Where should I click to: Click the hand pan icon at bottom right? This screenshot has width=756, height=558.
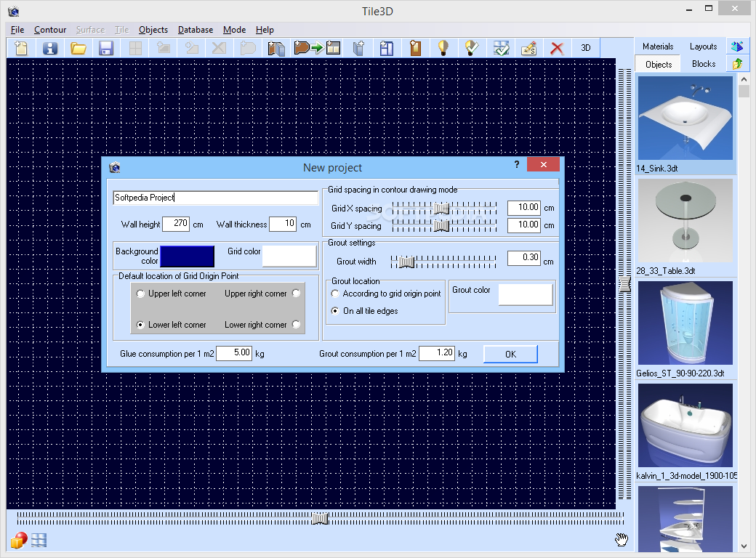coord(622,540)
